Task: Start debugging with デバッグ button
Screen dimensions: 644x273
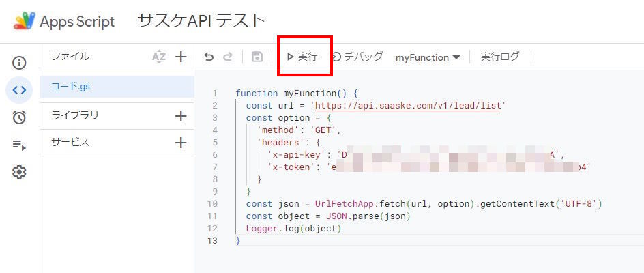Action: pyautogui.click(x=357, y=57)
